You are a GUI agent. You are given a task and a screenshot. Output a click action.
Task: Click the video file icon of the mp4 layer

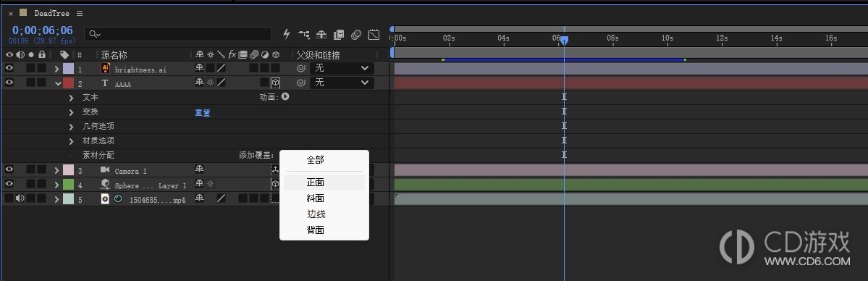coord(105,199)
